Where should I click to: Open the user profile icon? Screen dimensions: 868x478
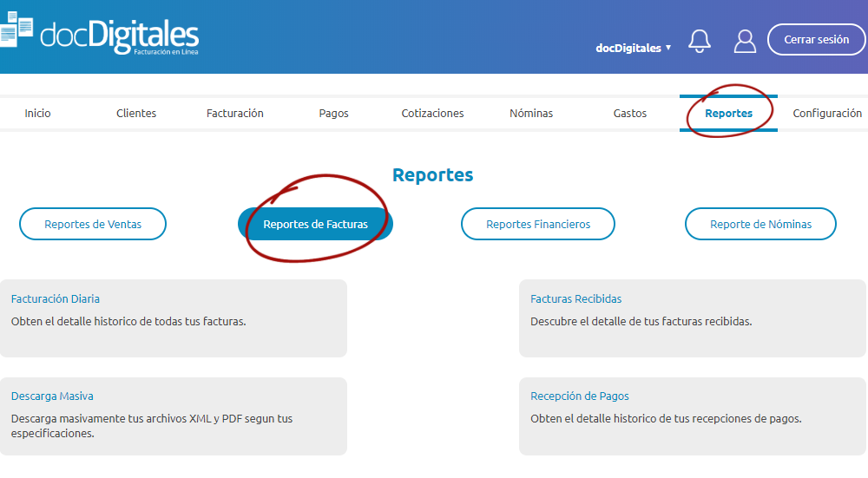click(745, 41)
